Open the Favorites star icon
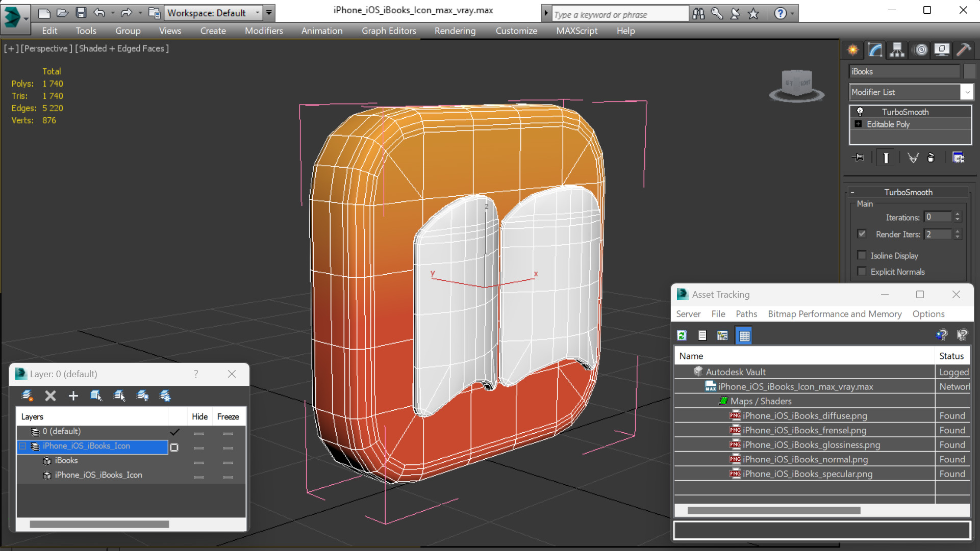980x551 pixels. tap(753, 14)
